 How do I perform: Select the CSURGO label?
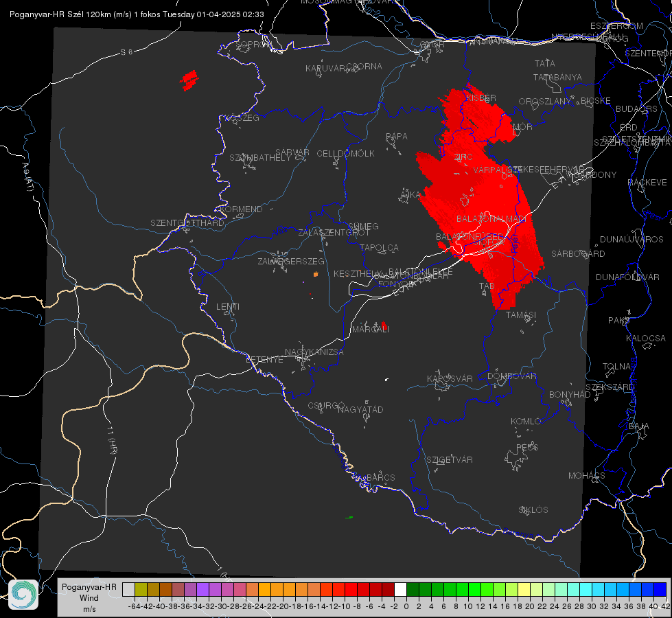(x=326, y=406)
